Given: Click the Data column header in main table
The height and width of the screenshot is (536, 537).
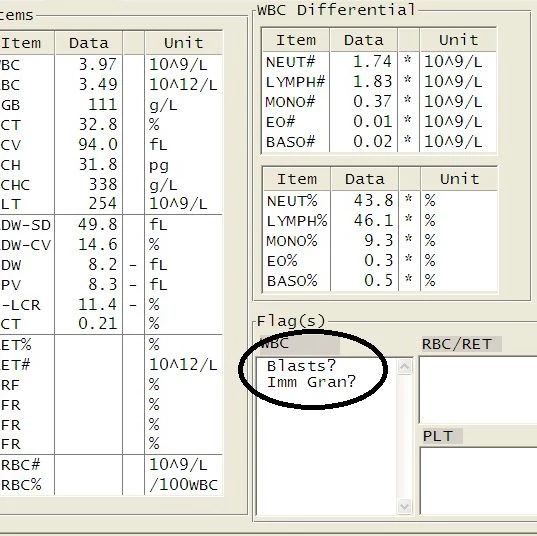Looking at the screenshot, I should pyautogui.click(x=88, y=43).
